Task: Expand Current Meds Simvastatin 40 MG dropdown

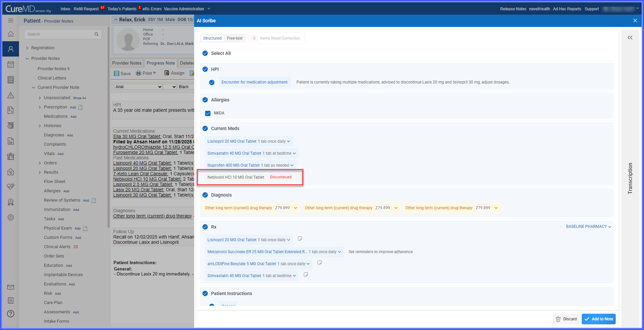Action: point(294,153)
